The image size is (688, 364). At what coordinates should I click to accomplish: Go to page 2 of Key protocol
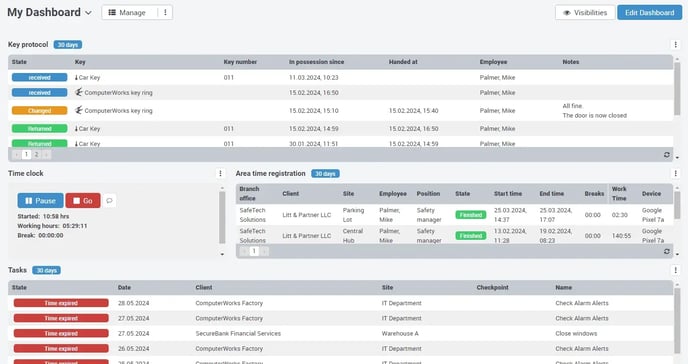36,154
